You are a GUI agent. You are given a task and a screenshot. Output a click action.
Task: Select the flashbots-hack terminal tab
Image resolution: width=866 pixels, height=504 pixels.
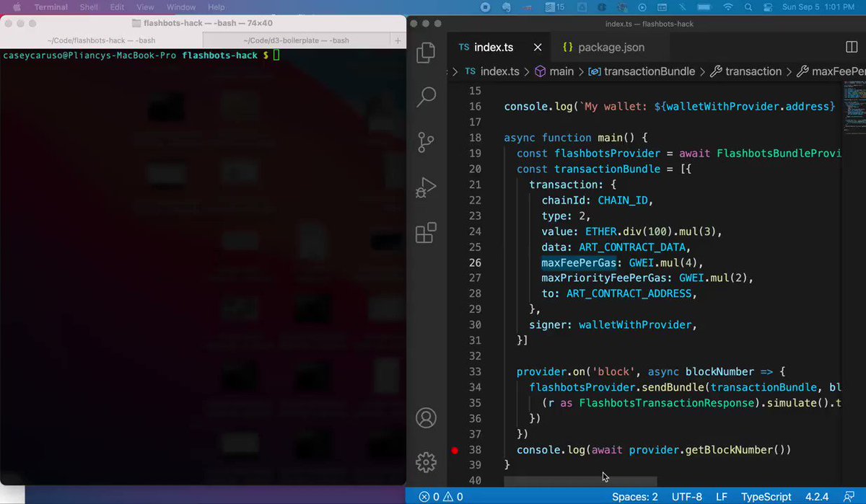coord(102,40)
